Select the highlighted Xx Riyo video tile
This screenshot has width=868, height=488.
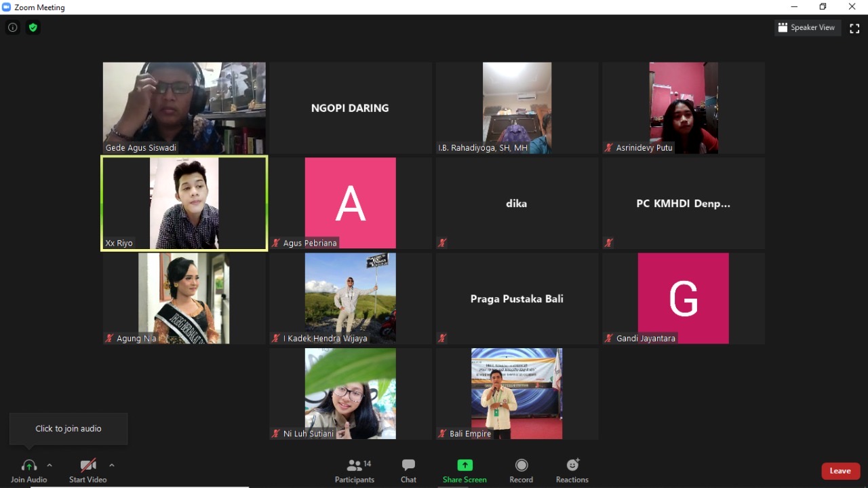(x=184, y=204)
